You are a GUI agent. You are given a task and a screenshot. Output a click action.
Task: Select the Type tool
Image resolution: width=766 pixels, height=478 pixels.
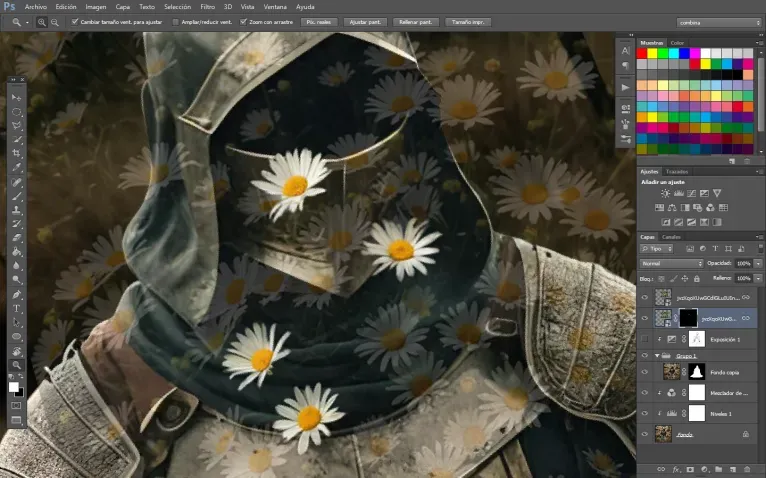tap(16, 308)
